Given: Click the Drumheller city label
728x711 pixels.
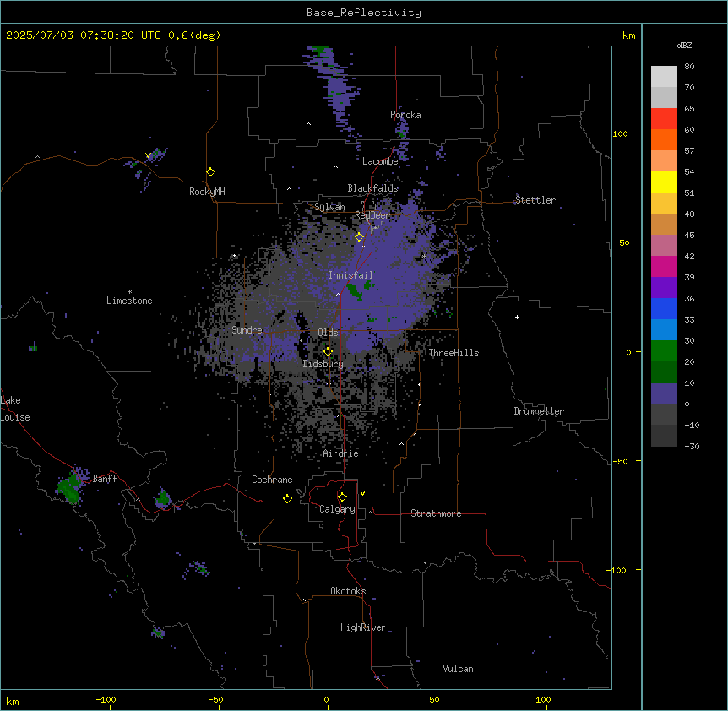Looking at the screenshot, I should coord(539,411).
